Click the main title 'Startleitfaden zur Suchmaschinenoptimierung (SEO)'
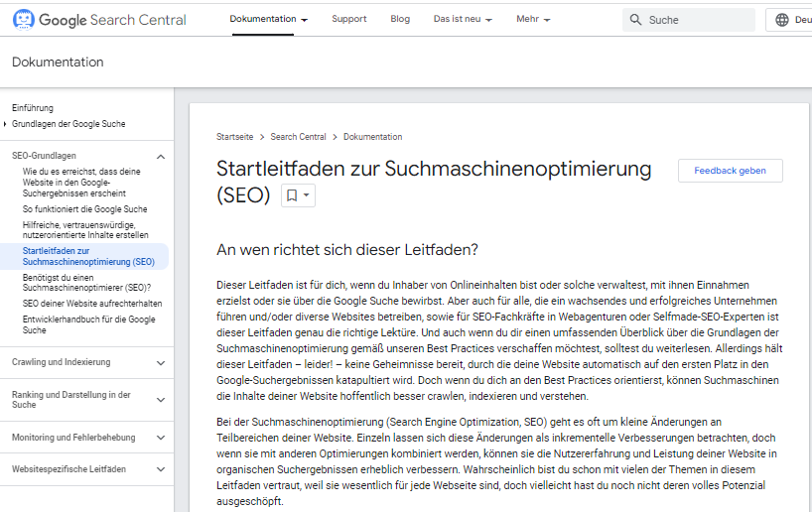Viewport: 812px width, 512px height. 434,182
